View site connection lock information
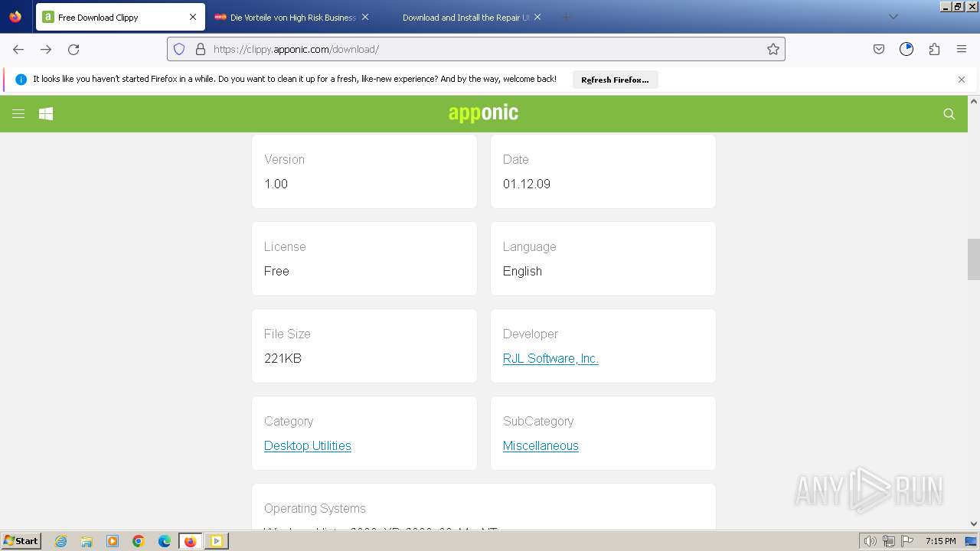980x551 pixels. tap(201, 49)
